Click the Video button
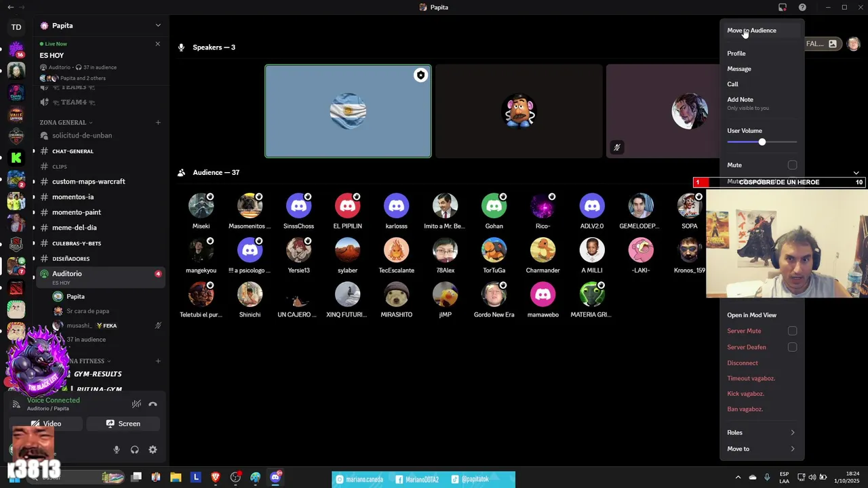The image size is (868, 488). coord(46,424)
